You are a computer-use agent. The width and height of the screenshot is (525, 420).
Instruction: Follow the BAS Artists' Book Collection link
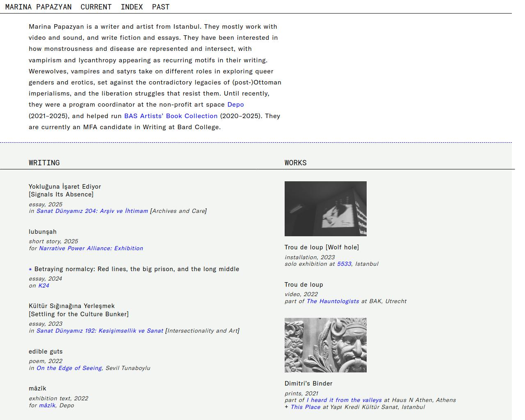click(171, 116)
